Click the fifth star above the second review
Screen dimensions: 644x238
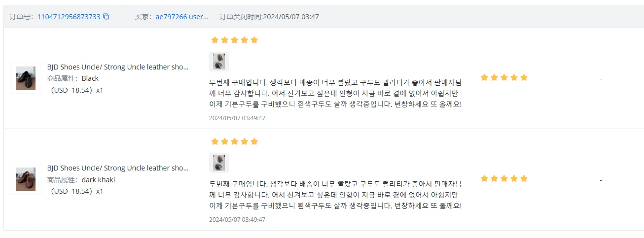[x=254, y=141]
